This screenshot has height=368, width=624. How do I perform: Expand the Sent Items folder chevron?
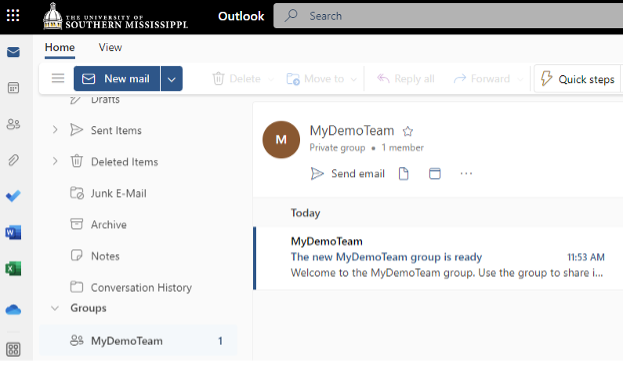[x=55, y=130]
